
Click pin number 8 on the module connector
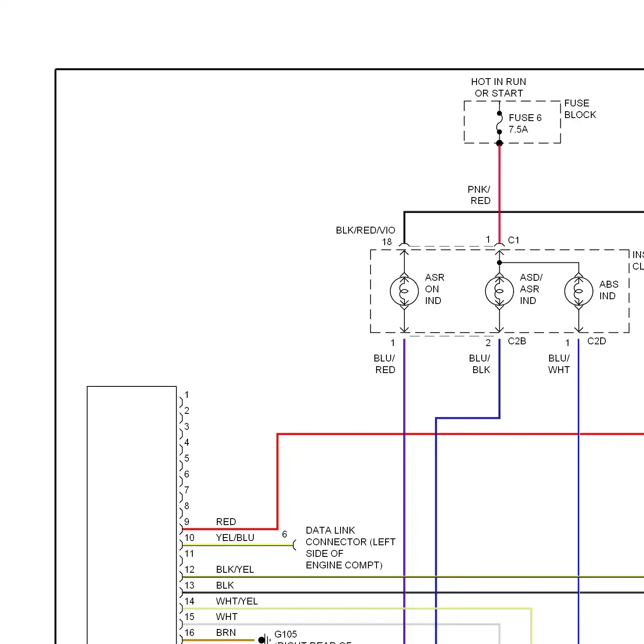pyautogui.click(x=187, y=506)
